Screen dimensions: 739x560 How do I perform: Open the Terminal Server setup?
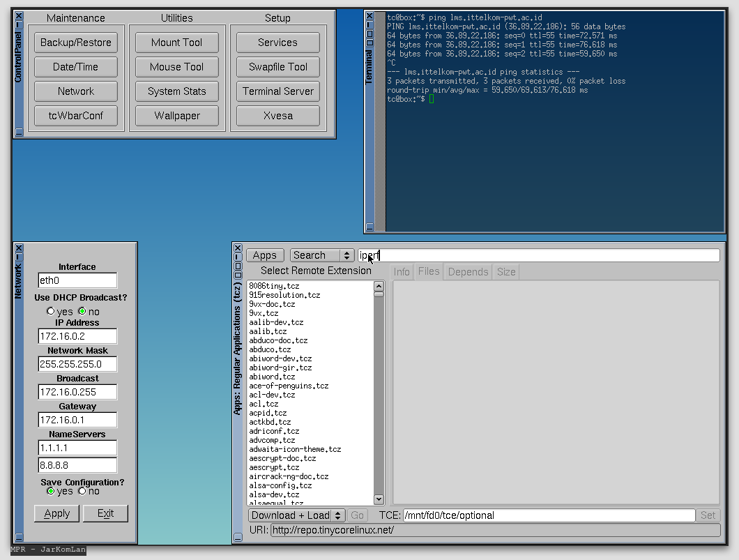point(277,91)
